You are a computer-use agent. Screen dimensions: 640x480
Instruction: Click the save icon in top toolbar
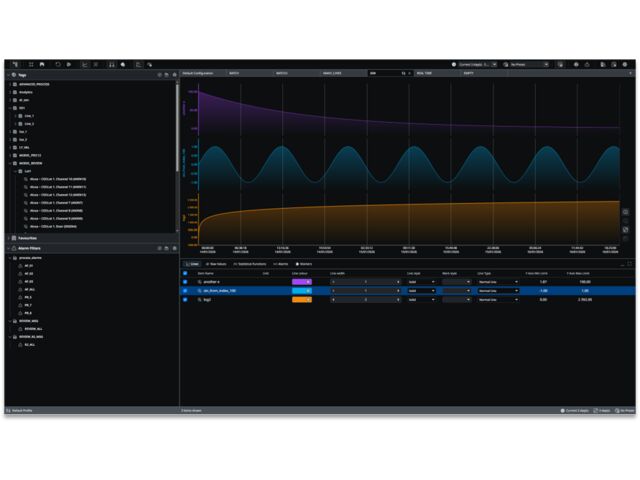click(42, 64)
